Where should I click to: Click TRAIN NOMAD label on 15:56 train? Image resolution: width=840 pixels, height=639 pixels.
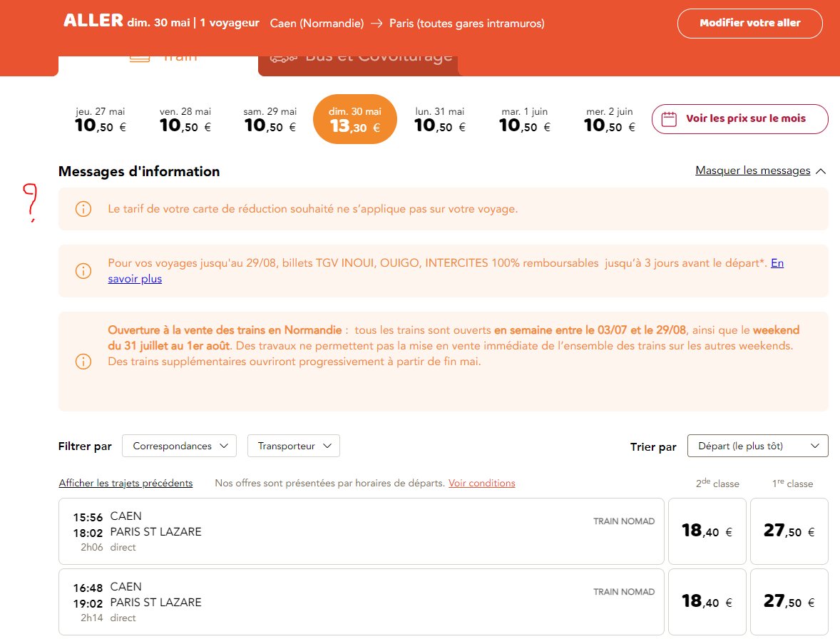click(623, 521)
